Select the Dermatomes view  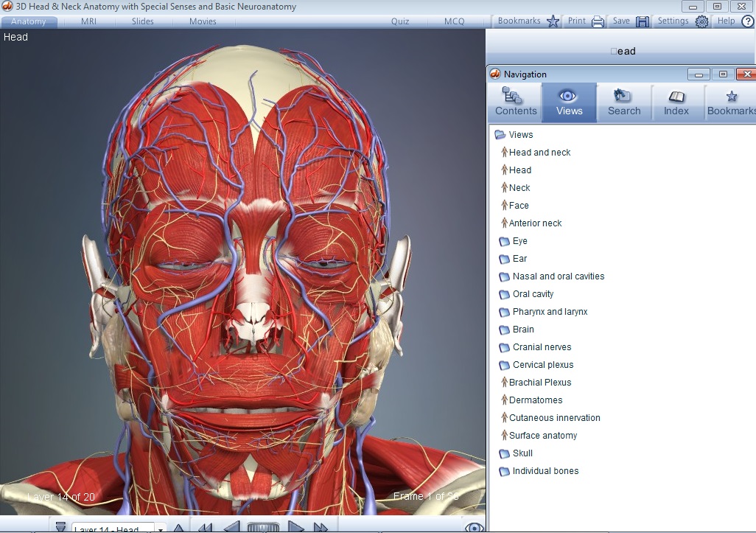point(535,400)
